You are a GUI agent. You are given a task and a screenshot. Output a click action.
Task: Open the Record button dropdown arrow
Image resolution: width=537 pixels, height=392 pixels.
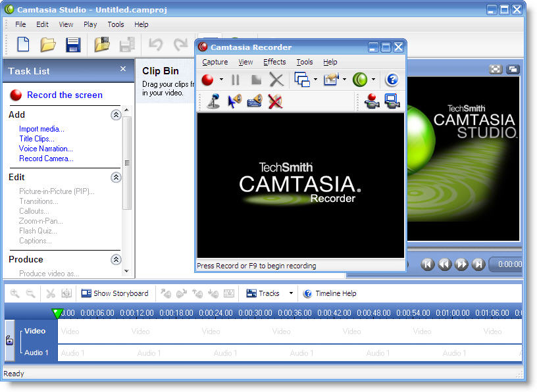coord(221,80)
